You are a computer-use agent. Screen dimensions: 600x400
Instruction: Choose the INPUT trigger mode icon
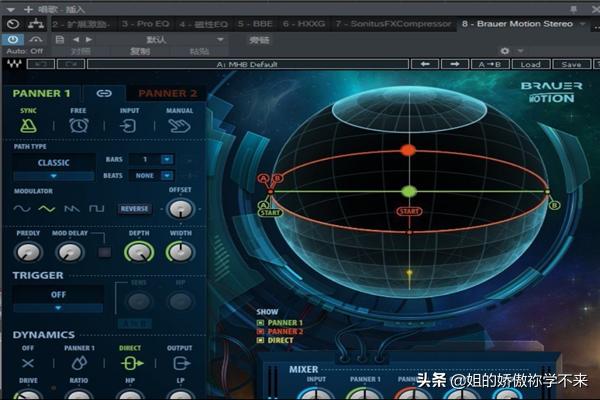tap(129, 126)
